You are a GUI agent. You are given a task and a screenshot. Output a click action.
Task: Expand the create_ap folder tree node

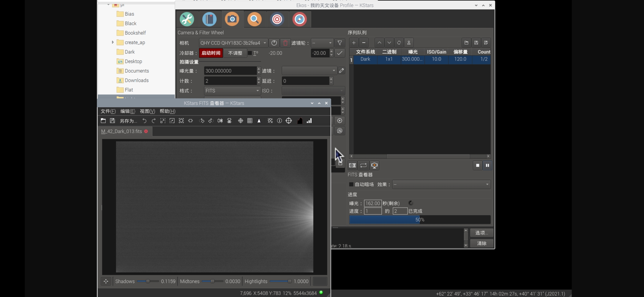click(x=113, y=42)
